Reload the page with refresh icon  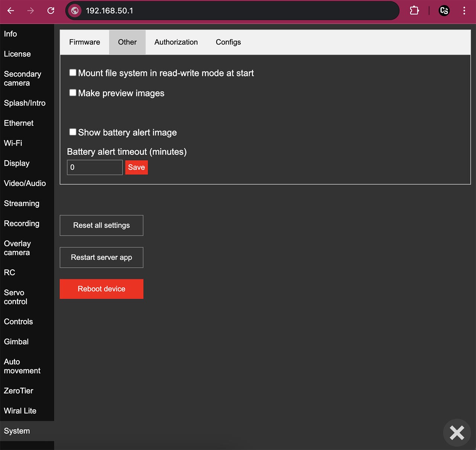pos(51,11)
